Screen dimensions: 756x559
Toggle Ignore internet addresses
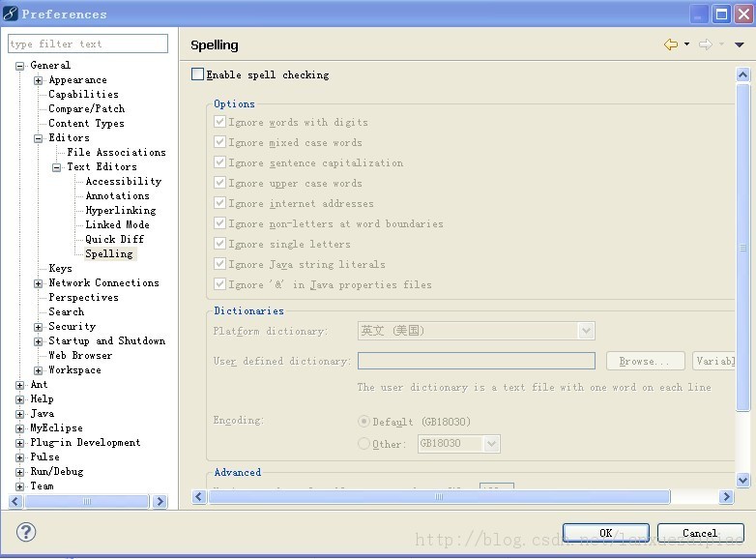pyautogui.click(x=219, y=202)
